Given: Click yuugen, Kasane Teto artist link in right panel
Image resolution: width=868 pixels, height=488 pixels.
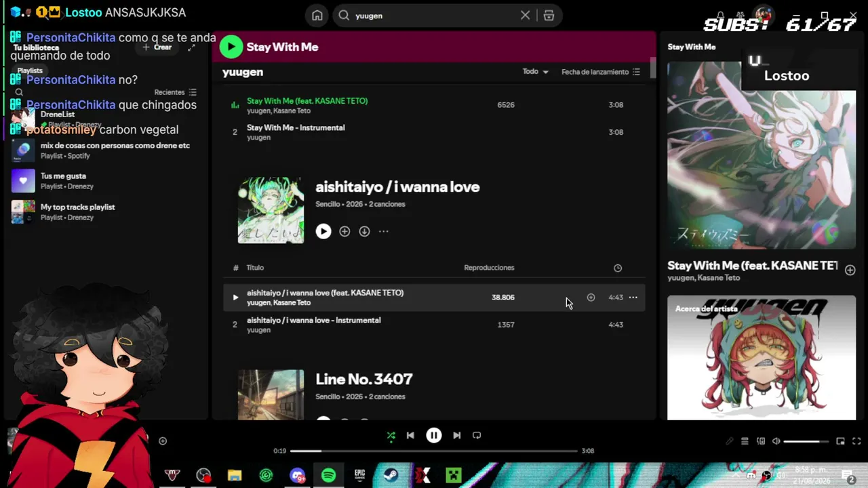Looking at the screenshot, I should click(x=703, y=278).
